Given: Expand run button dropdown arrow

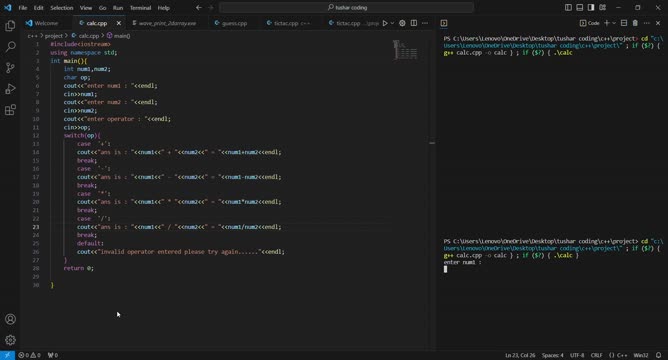Looking at the screenshot, I should (392, 23).
